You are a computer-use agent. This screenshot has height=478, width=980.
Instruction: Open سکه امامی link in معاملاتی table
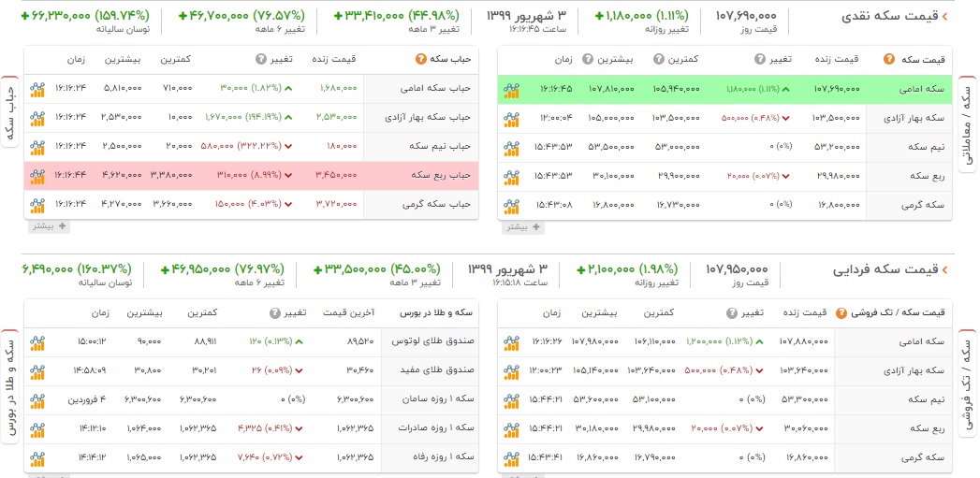click(x=924, y=90)
